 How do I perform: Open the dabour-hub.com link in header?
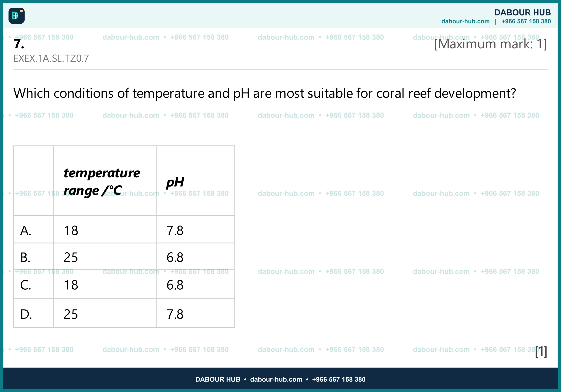[x=465, y=21]
